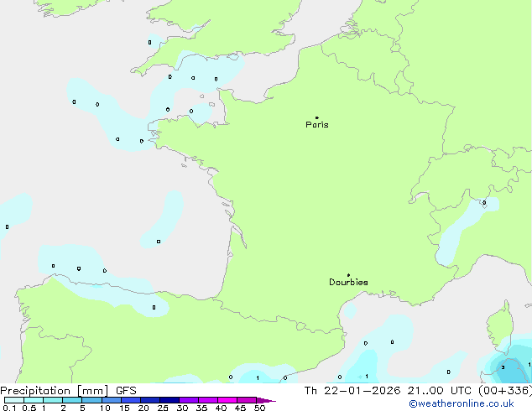Viewport: 532px width, 411px height.
Task: Select the Paris location dot marker
Action: [317, 117]
